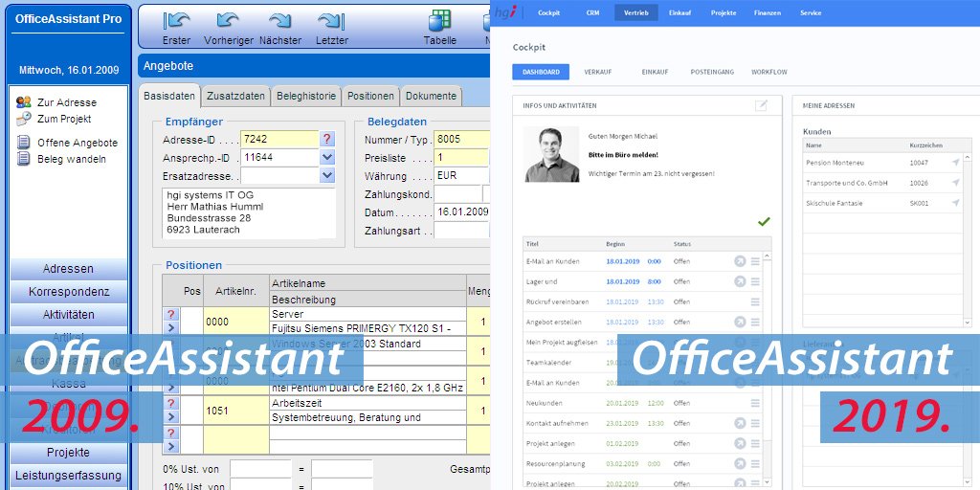Click the Vorheriger toolbar arrow
The image size is (980, 490).
click(228, 28)
